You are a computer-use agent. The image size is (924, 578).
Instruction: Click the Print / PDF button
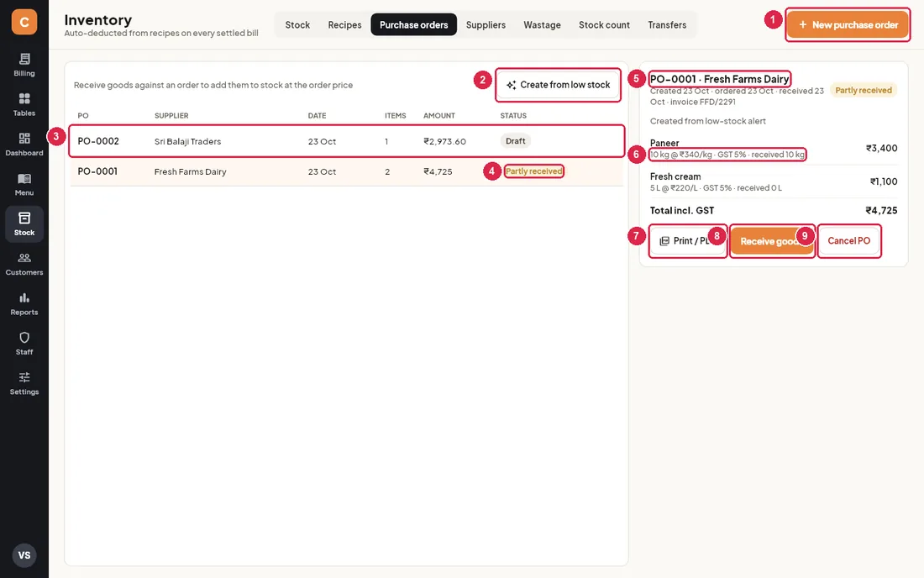tap(688, 241)
